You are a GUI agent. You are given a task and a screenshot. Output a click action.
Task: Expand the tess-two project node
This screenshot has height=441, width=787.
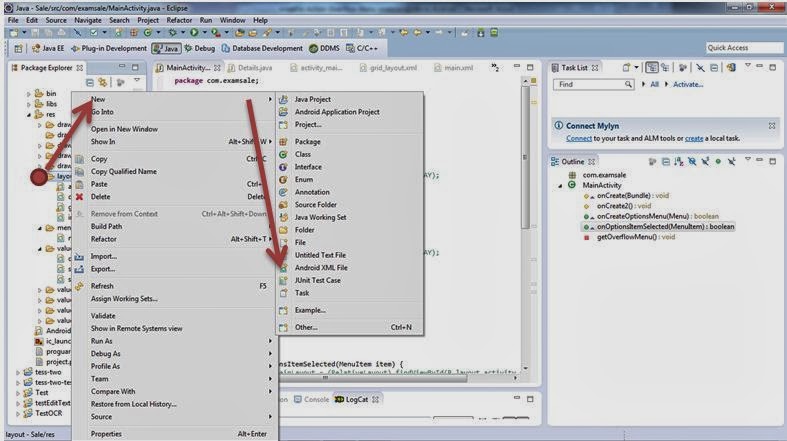click(x=18, y=373)
